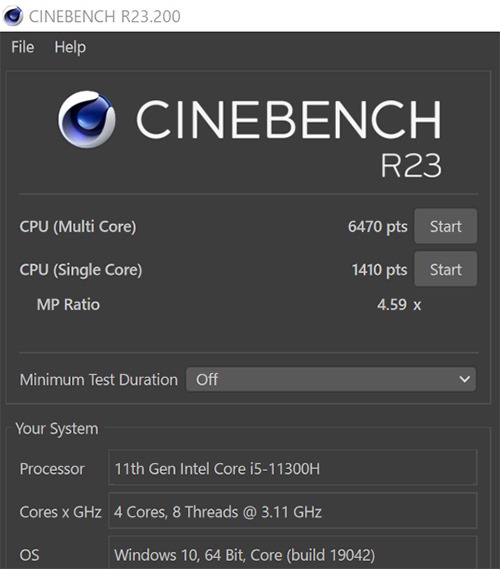Click the CPU (Single Core) label
This screenshot has width=500, height=569.
click(x=81, y=270)
